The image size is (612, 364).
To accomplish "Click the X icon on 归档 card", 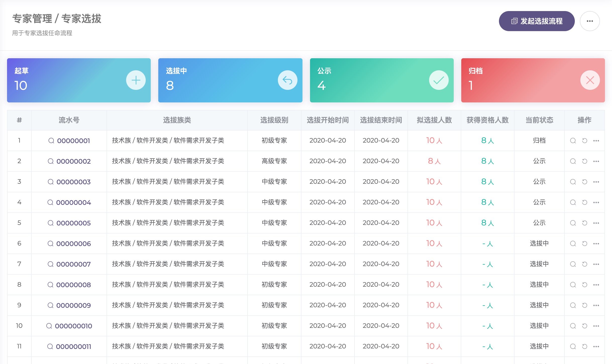I will tap(590, 80).
